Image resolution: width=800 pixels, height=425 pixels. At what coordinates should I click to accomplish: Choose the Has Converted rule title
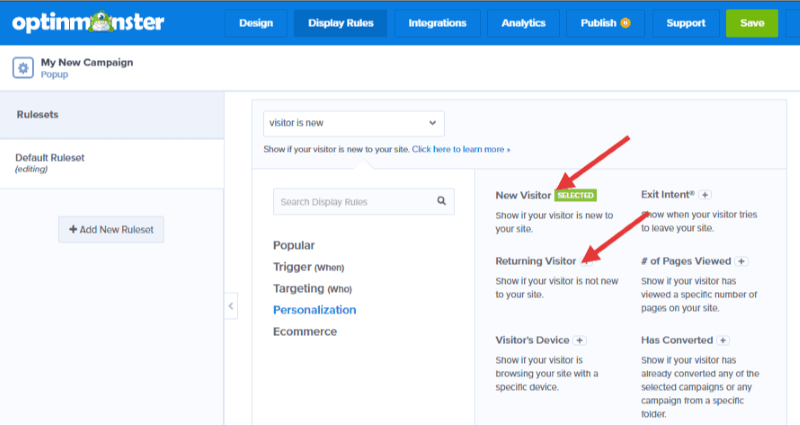coord(677,340)
